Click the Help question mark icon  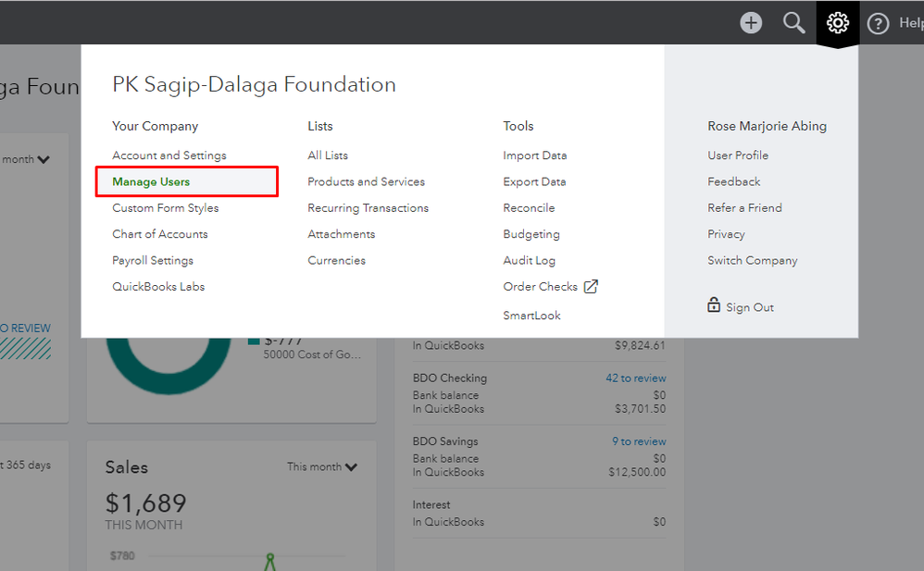tap(878, 23)
